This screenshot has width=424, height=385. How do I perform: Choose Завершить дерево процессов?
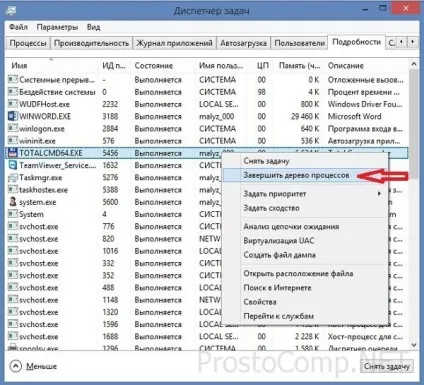click(x=305, y=175)
